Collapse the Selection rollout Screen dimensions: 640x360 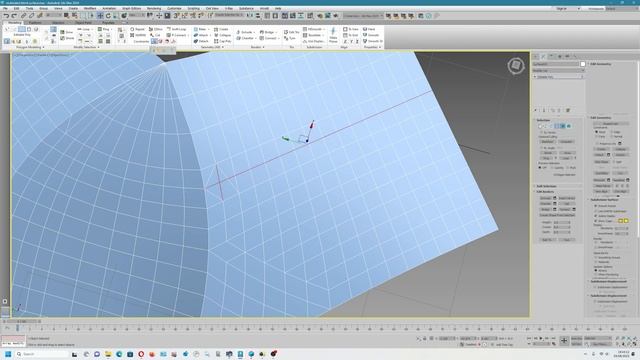click(543, 120)
